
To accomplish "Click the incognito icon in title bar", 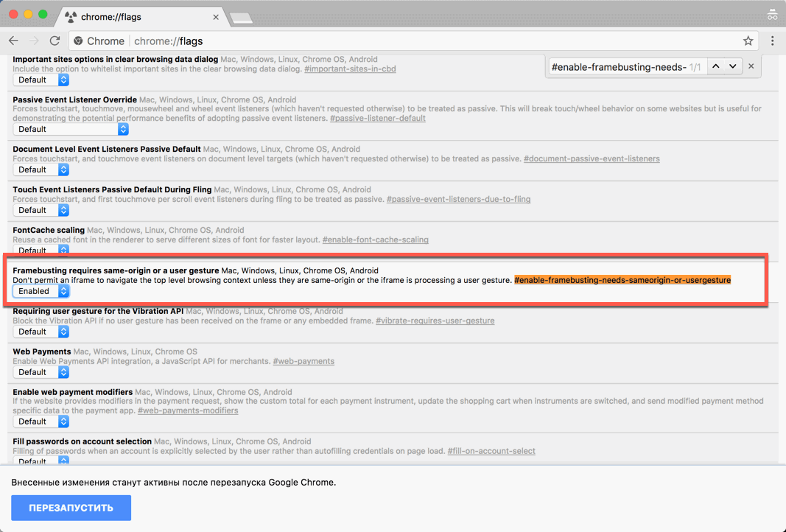I will [773, 15].
